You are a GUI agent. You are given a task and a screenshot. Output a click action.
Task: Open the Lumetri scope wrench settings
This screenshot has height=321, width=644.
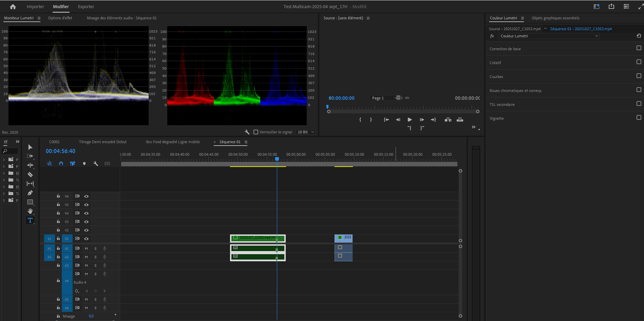pos(247,132)
